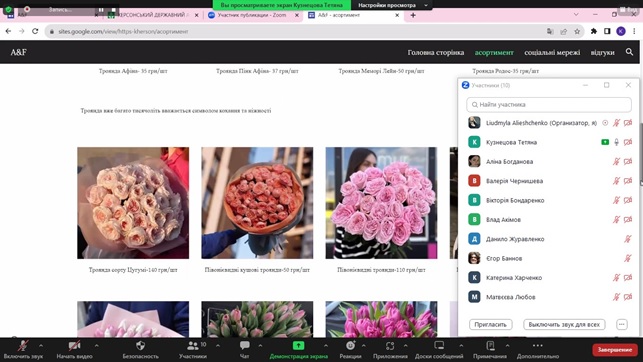
Task: Open Троянда сорту Цугумі bouquet photo
Action: (x=133, y=203)
